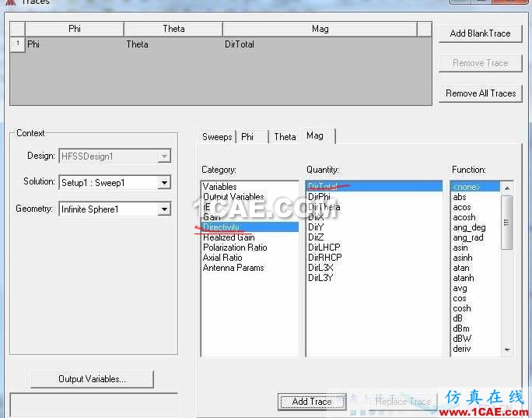Viewport: 532px width, 418px height.
Task: Click Function list scroll down arrow
Action: (x=507, y=350)
